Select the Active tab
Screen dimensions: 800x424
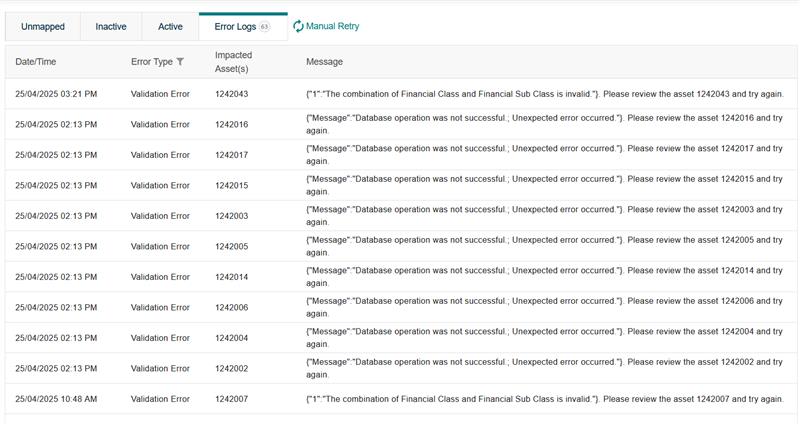tap(170, 27)
